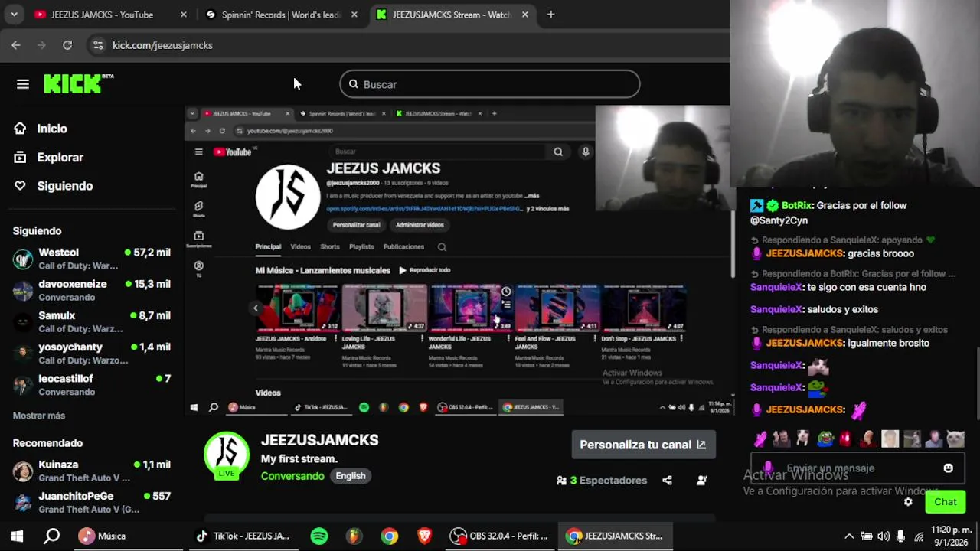Image resolution: width=980 pixels, height=551 pixels.
Task: Open Samulx's channel in Siguiendo
Action: 92,321
